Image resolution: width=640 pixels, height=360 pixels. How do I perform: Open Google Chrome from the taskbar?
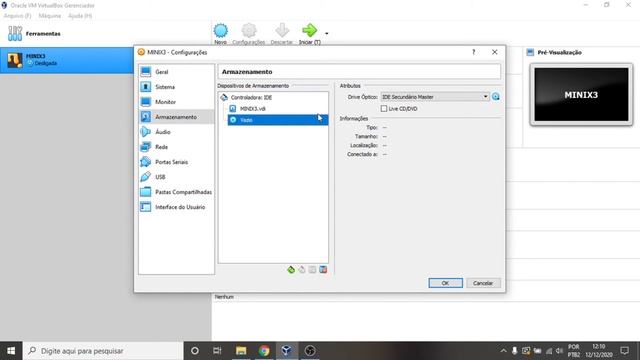[264, 351]
